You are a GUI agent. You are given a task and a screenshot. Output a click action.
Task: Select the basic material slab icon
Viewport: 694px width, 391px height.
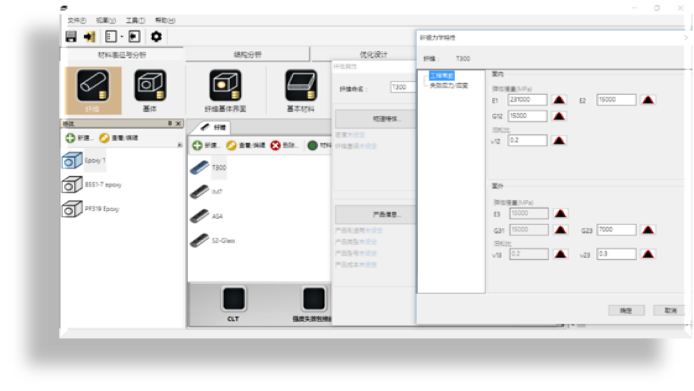pyautogui.click(x=301, y=85)
